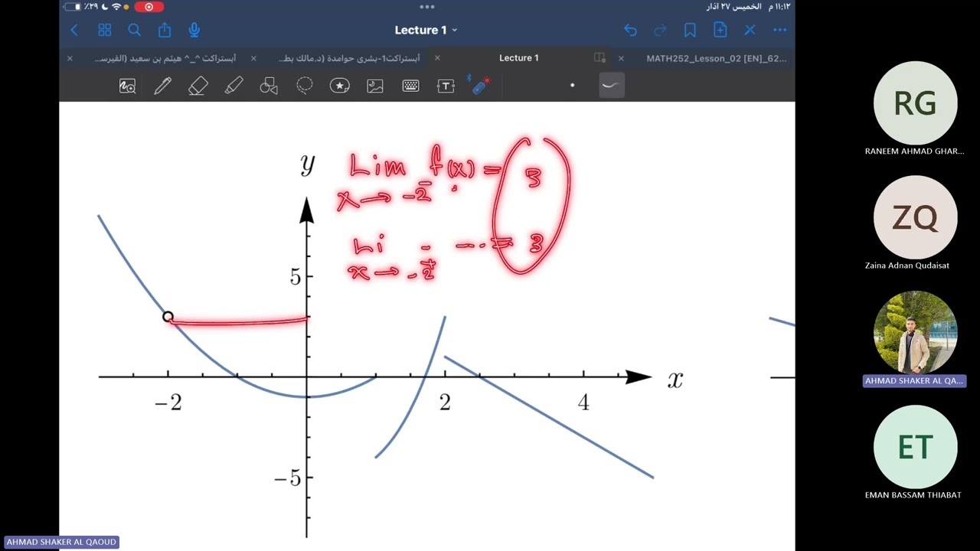Select the Lasso tool
Image resolution: width=980 pixels, height=551 pixels.
click(305, 86)
